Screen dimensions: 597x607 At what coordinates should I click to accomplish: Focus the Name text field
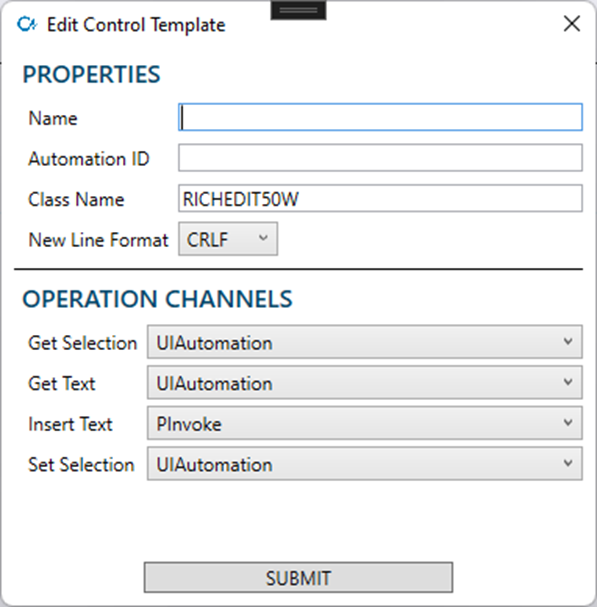click(x=380, y=117)
